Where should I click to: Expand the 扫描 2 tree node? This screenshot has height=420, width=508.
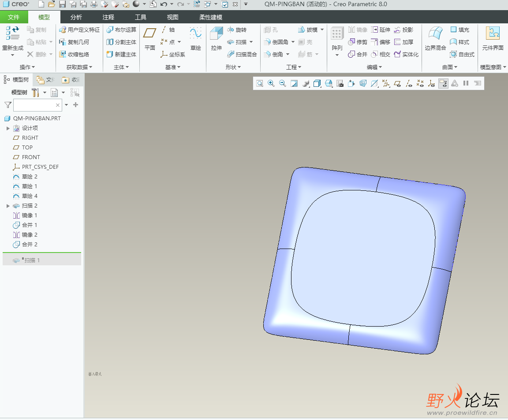(8, 206)
